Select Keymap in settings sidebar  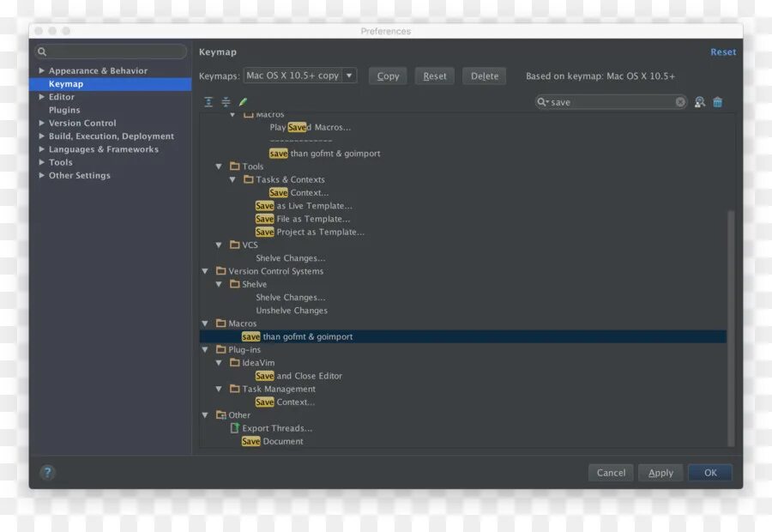(x=111, y=84)
